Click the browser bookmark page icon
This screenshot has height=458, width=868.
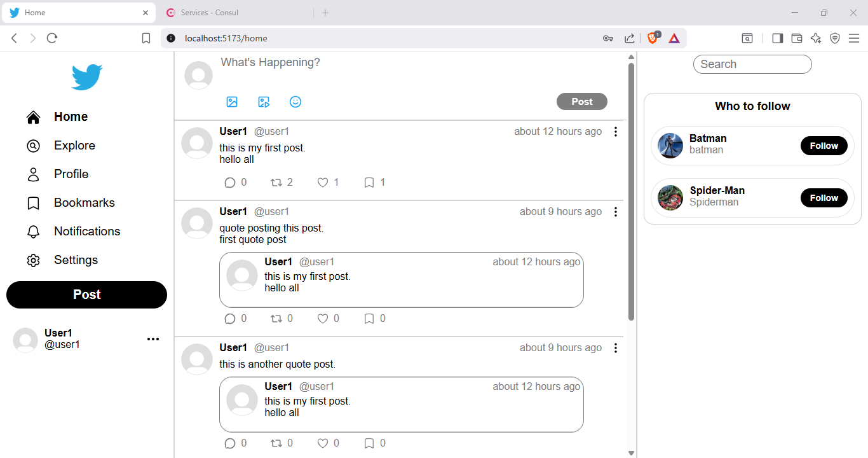(146, 38)
